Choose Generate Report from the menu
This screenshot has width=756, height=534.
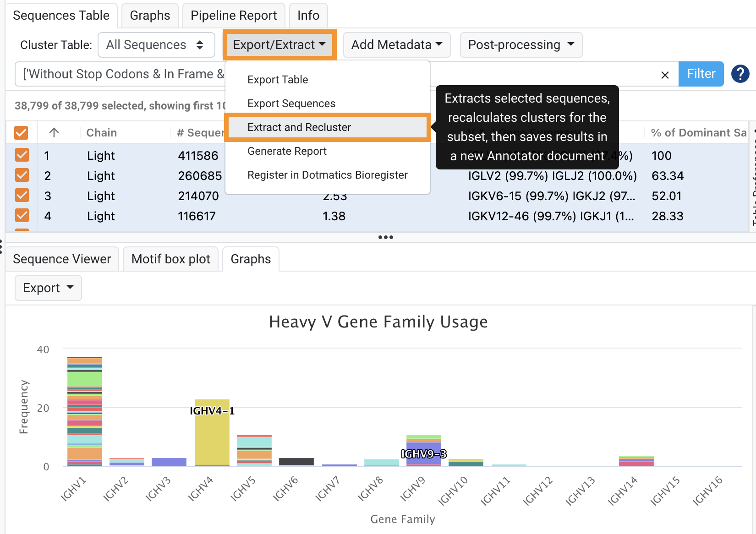coord(287,151)
